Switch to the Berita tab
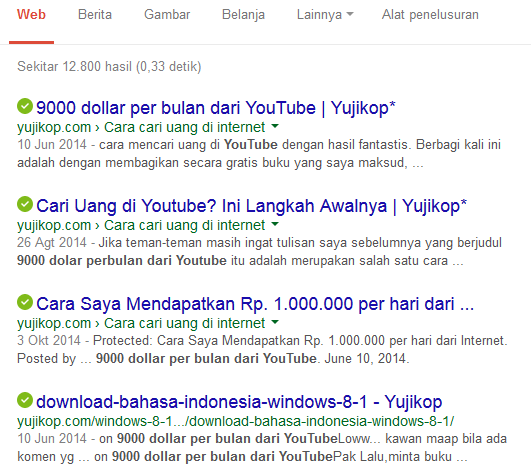 click(x=95, y=15)
